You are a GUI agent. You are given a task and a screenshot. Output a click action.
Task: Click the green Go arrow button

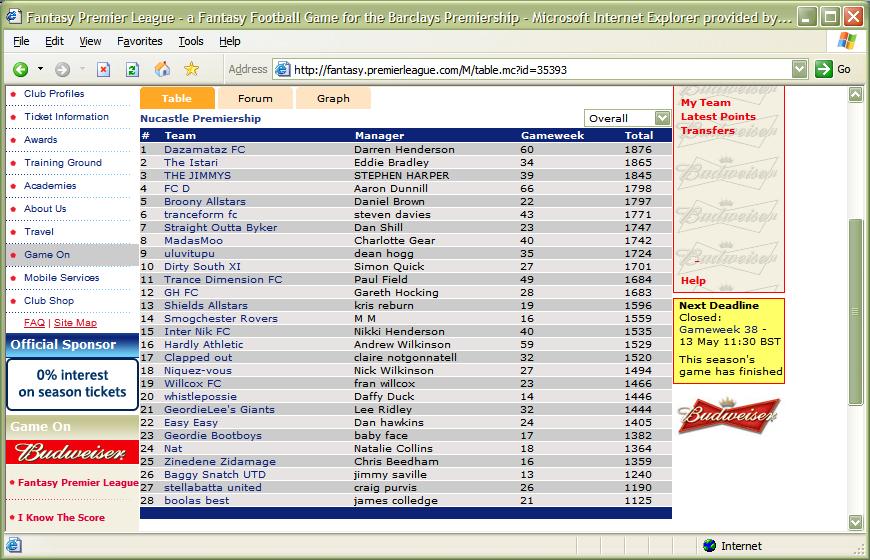tap(823, 69)
